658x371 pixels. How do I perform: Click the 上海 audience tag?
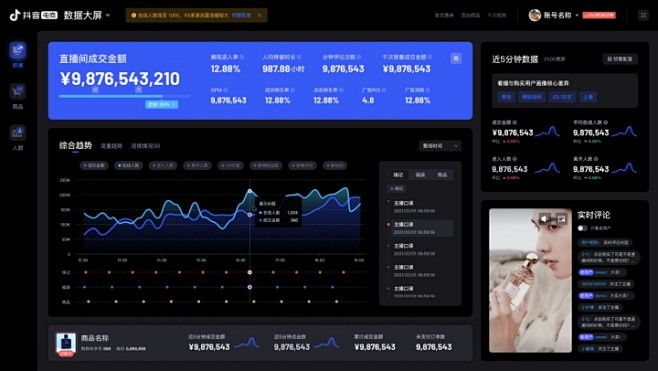(588, 97)
